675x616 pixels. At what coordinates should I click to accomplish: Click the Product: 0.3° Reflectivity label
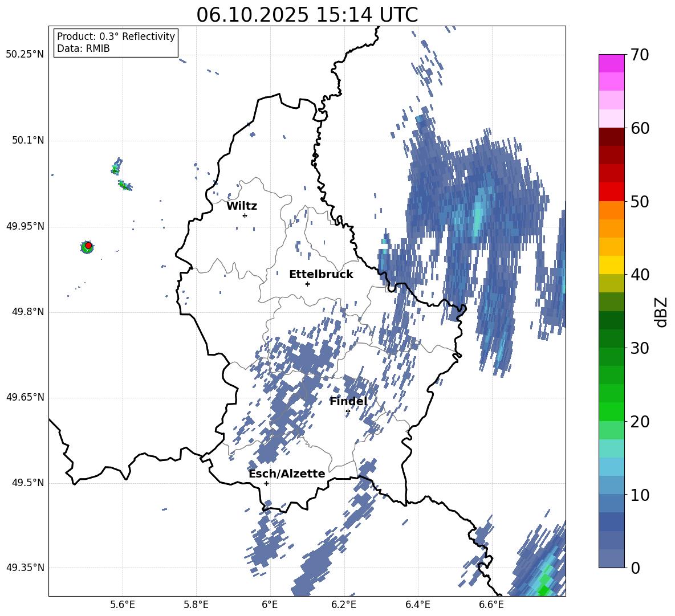[x=116, y=36]
